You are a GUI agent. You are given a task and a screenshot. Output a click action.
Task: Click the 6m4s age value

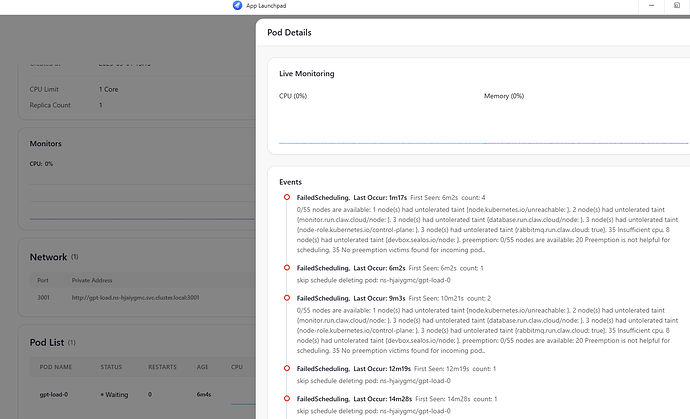204,395
